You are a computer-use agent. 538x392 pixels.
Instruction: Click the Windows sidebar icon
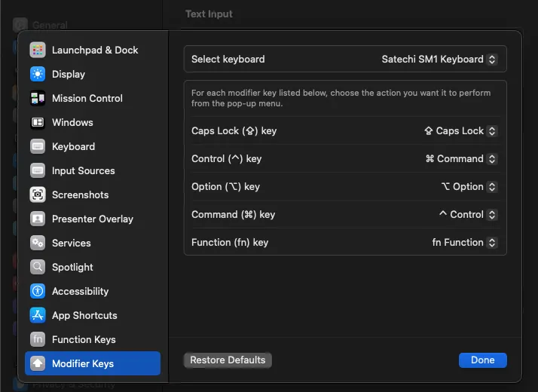38,123
